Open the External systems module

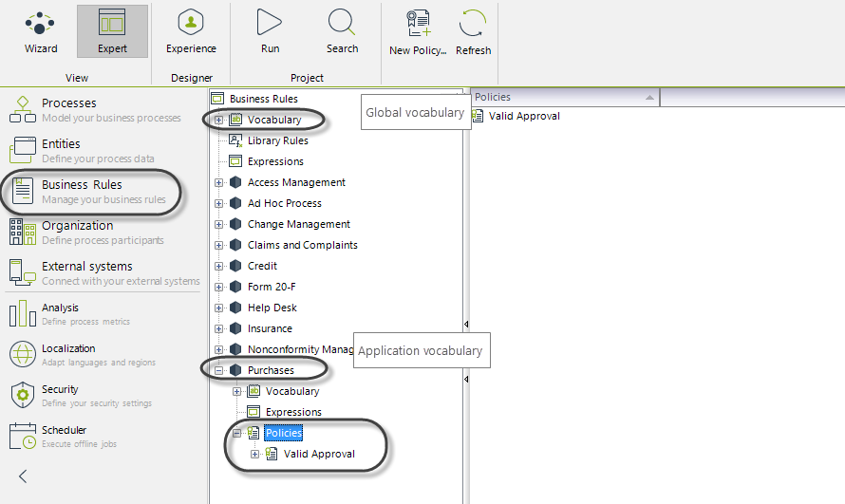pyautogui.click(x=104, y=273)
